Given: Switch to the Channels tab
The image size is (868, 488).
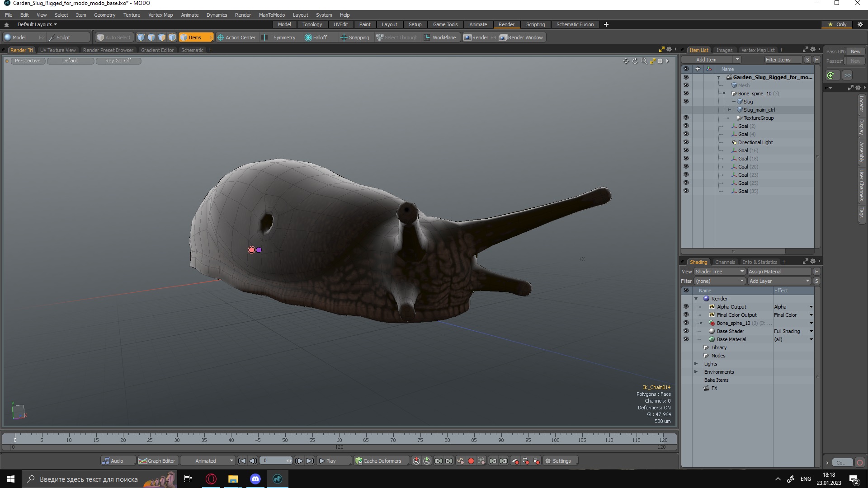Looking at the screenshot, I should (725, 262).
